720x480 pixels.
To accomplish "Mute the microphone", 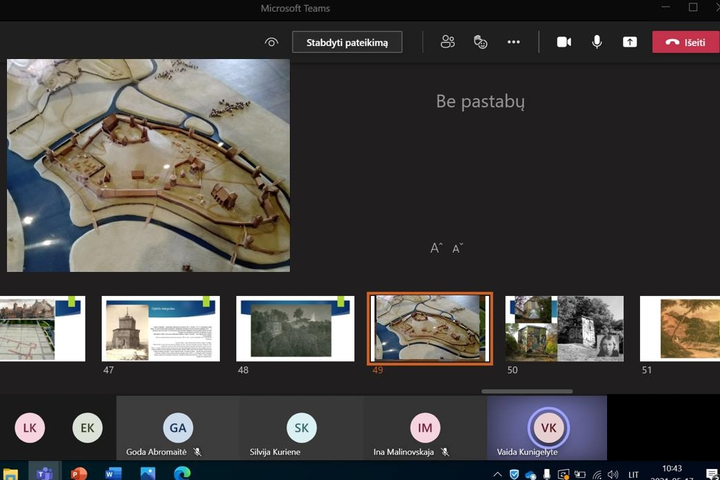I will tap(596, 42).
